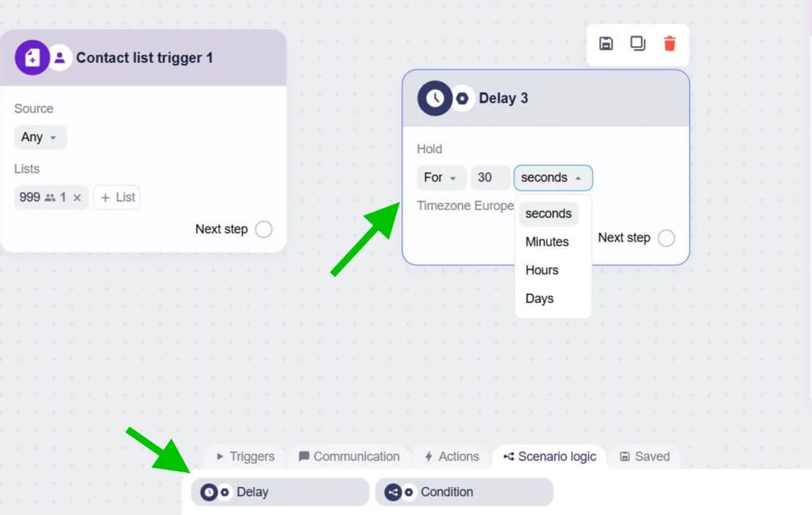812x515 pixels.
Task: Click the clock icon on Delay palette block
Action: point(209,492)
